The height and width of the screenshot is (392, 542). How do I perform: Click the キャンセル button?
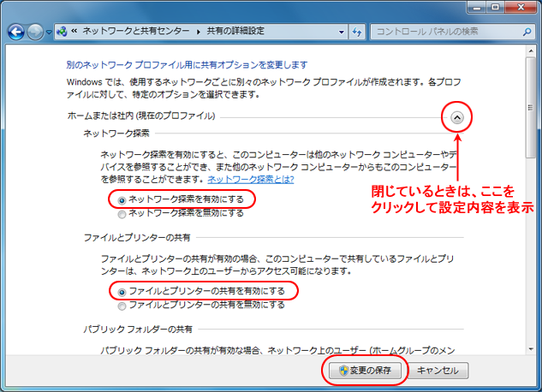tap(438, 371)
